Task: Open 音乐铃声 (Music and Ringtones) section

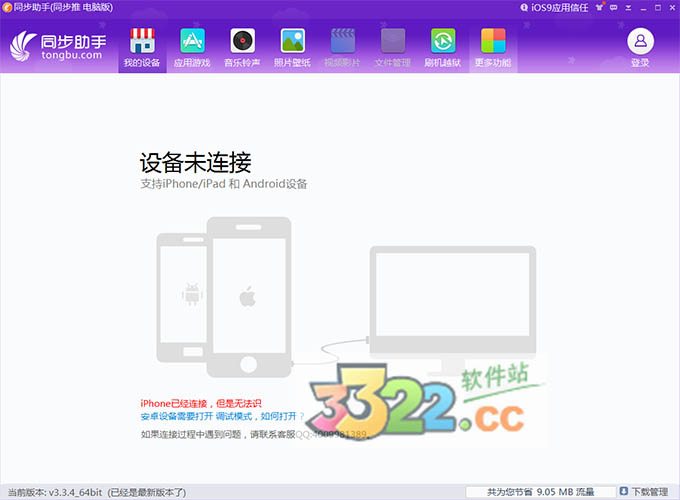Action: (x=242, y=47)
